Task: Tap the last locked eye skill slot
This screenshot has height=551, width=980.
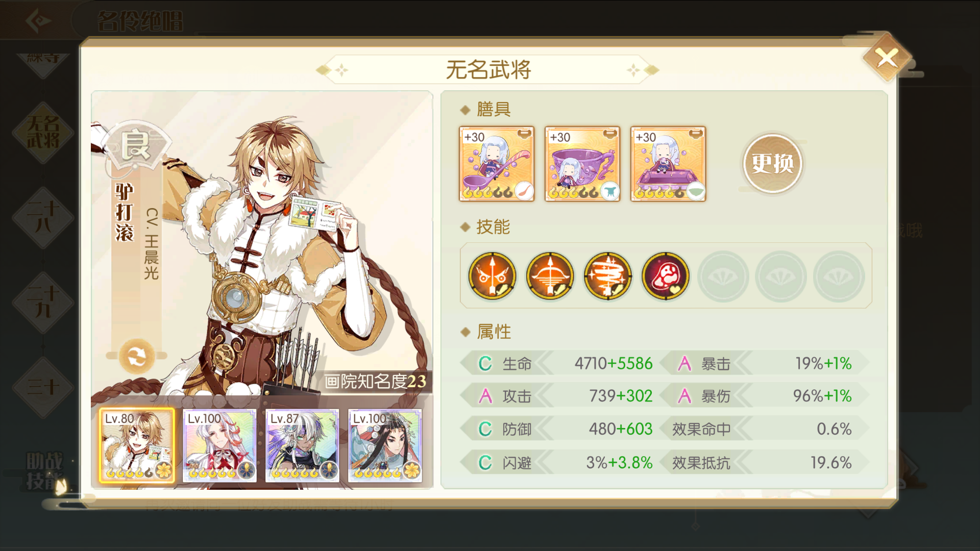Action: [839, 276]
